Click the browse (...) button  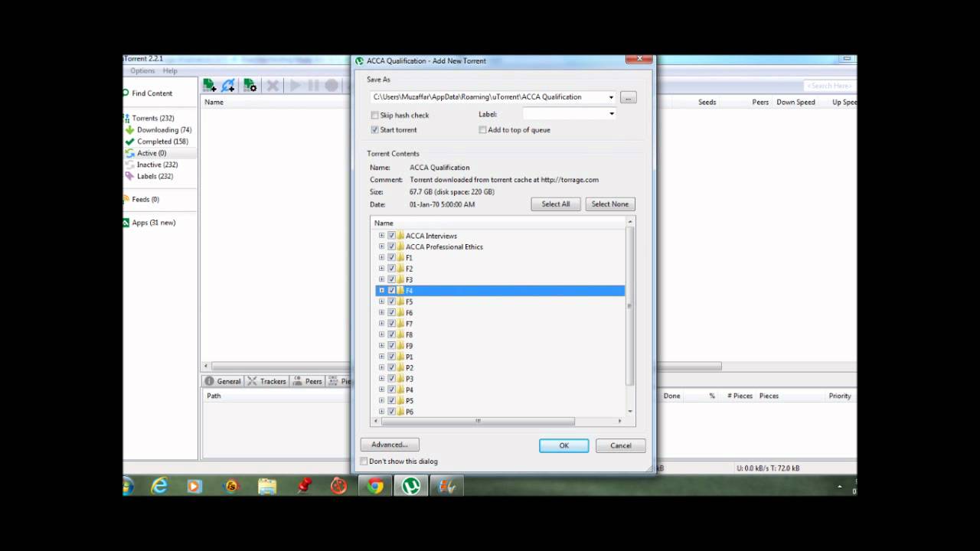point(629,97)
